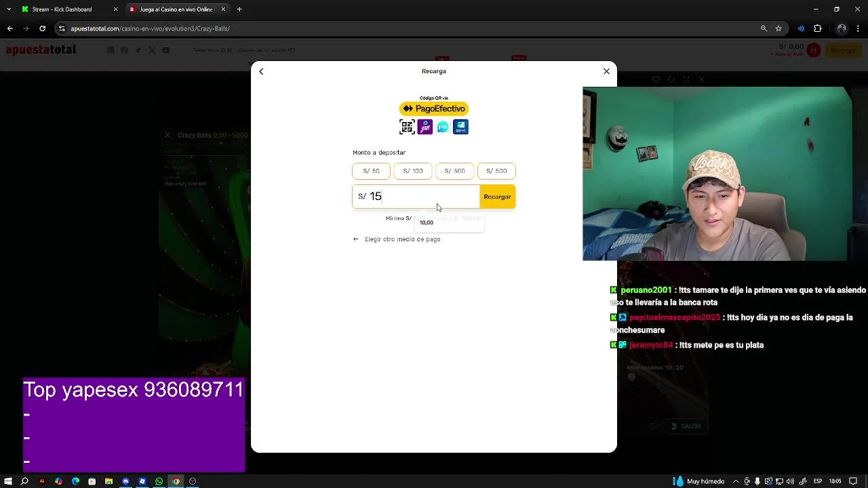868x488 pixels.
Task: Click the ESP language indicator
Action: click(x=817, y=481)
